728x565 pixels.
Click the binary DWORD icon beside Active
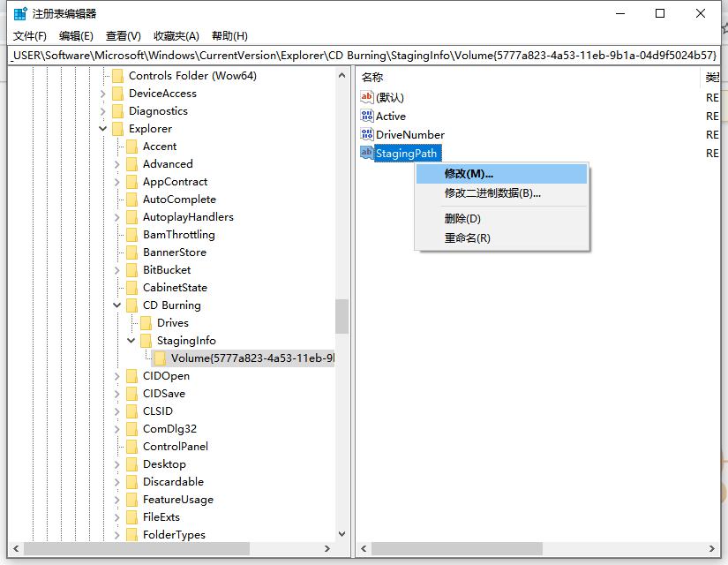(x=366, y=117)
